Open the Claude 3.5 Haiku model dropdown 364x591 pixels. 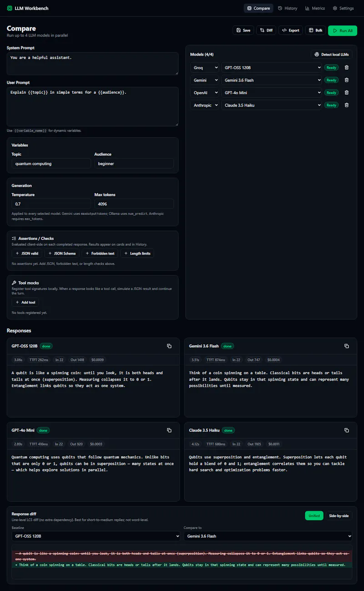tap(272, 105)
